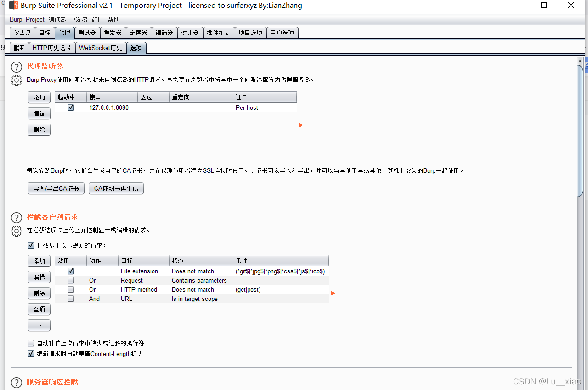Click 至顶 button for intercept rules
Viewport: 588px width, 390px height.
(x=39, y=309)
